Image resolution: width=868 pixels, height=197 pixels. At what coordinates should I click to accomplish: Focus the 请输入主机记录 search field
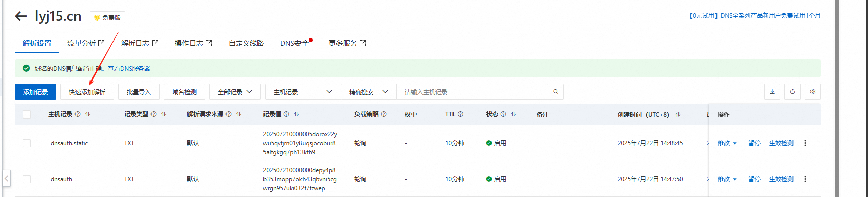click(x=472, y=92)
